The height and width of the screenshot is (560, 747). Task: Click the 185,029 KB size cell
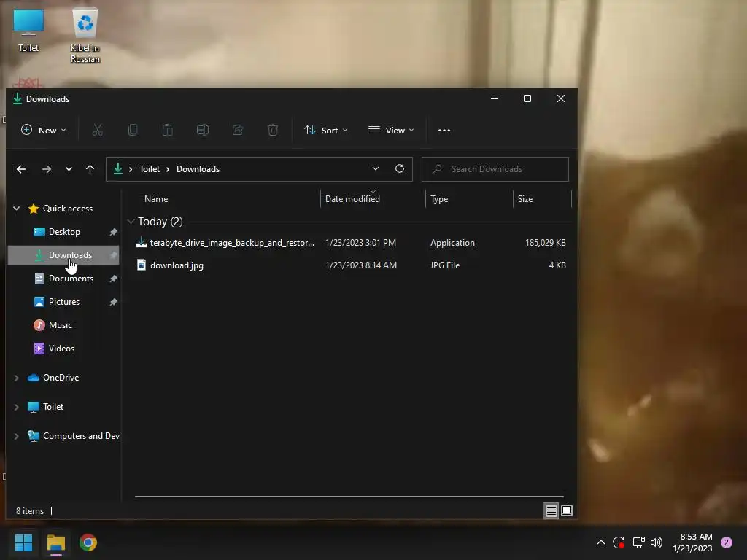pyautogui.click(x=546, y=243)
